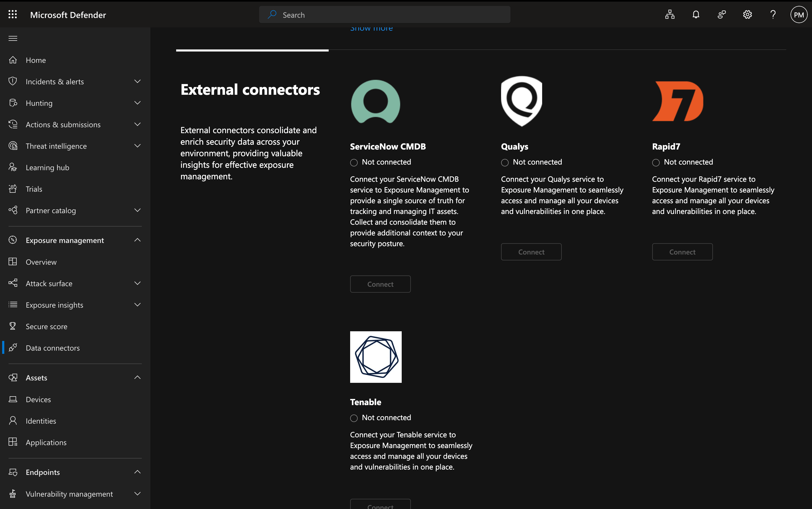The image size is (812, 509).
Task: Select the ServiceNow CMDB Not connected radio
Action: point(354,163)
